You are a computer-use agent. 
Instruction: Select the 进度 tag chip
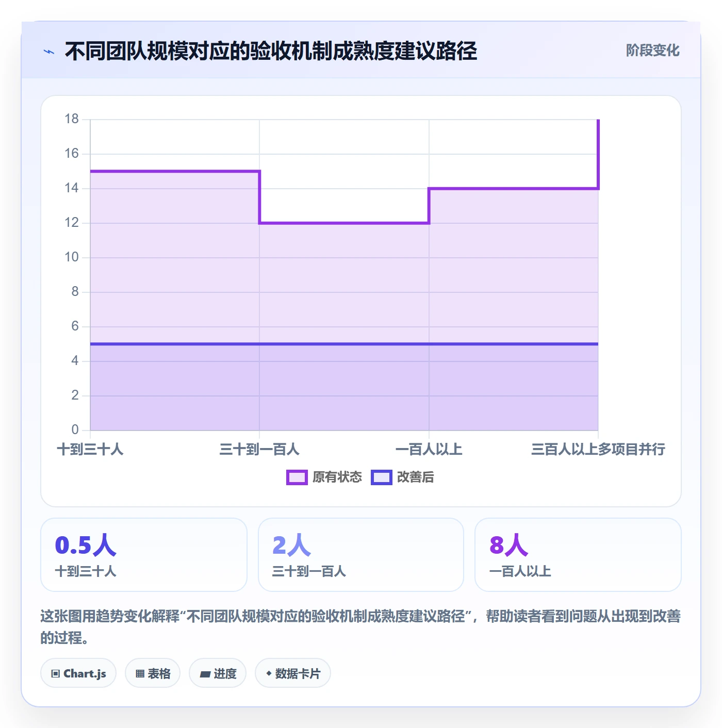(218, 673)
